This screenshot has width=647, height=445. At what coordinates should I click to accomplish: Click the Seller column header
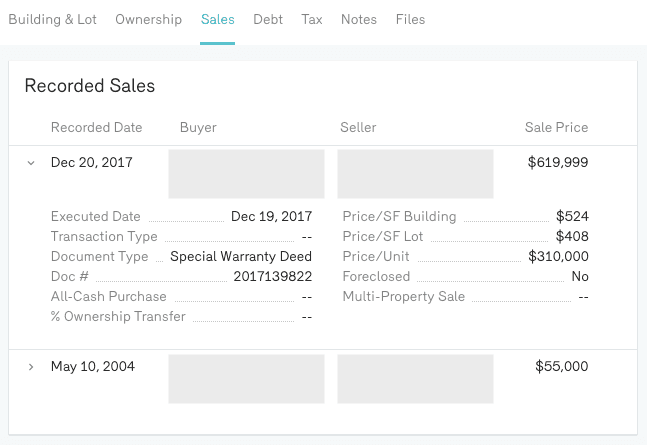click(359, 127)
